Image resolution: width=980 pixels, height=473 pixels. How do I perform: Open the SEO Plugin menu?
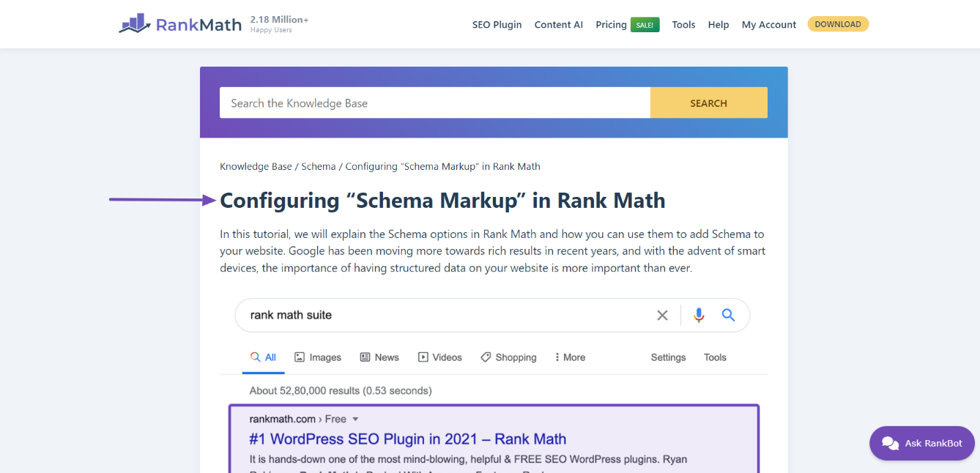tap(497, 24)
